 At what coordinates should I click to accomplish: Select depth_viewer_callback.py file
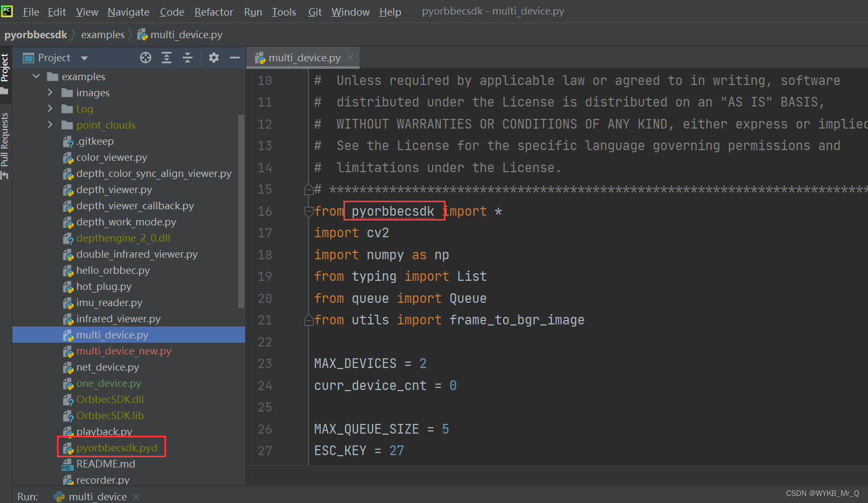click(x=135, y=206)
